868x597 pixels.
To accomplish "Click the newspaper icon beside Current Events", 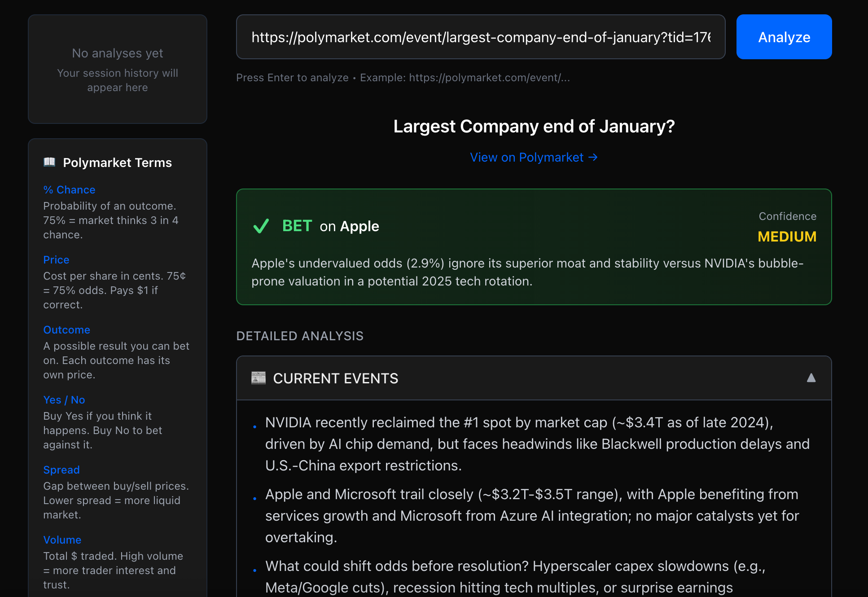I will [x=259, y=378].
